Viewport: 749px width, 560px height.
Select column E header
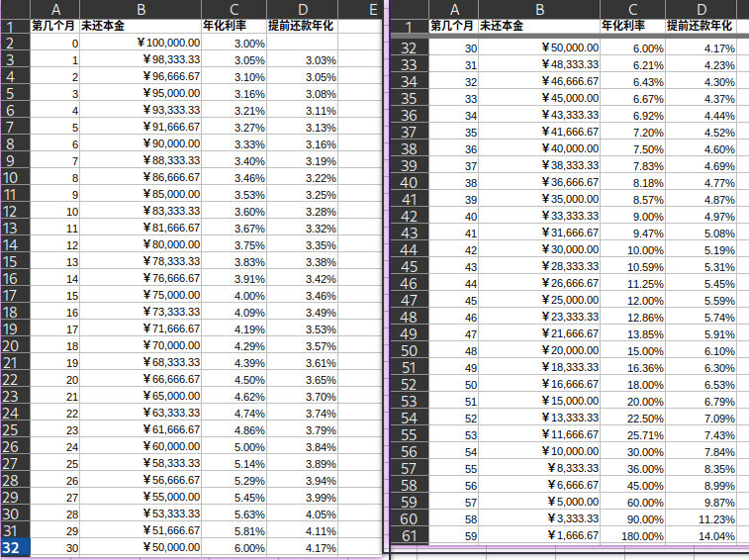pos(371,10)
